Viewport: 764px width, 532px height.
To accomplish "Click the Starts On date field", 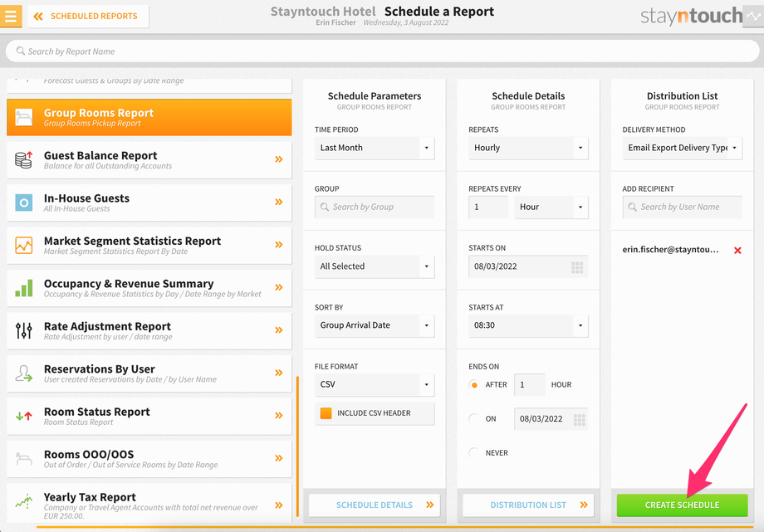I will point(528,266).
